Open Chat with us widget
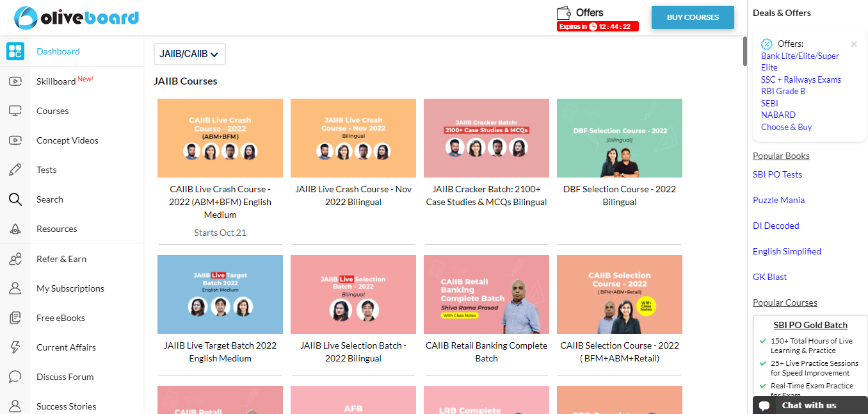Screen dimensions: 868x414 tap(810, 405)
